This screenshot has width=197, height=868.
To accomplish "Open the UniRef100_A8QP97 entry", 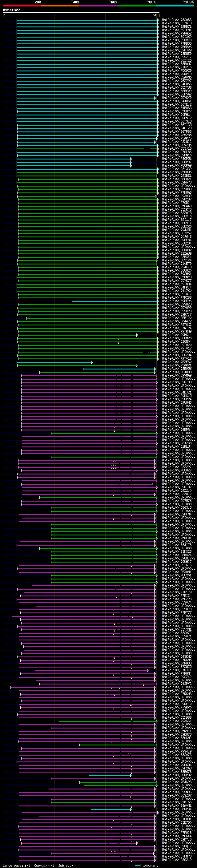I will pos(177,162).
